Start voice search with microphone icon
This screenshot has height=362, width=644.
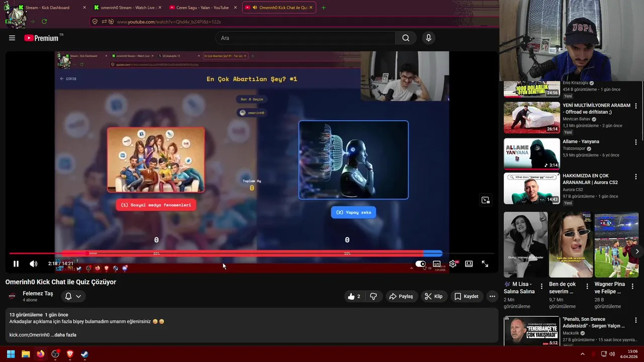pos(429,38)
